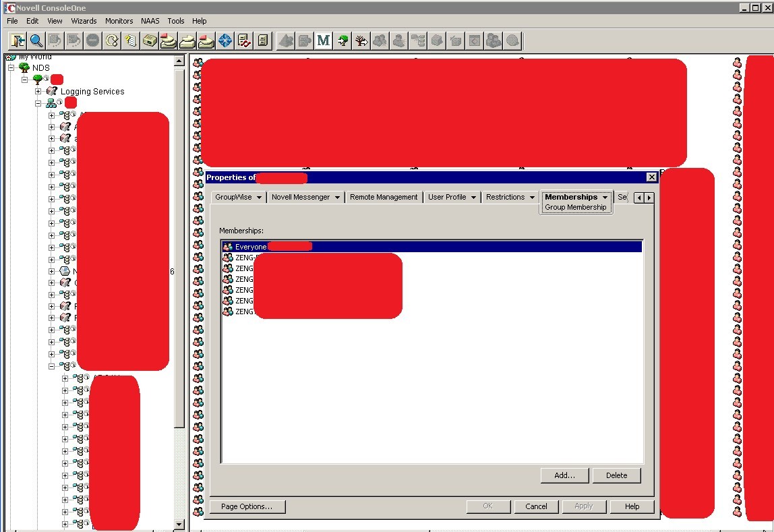Screen dimensions: 774x532
Task: Switch to the Remote Management tab
Action: click(384, 197)
